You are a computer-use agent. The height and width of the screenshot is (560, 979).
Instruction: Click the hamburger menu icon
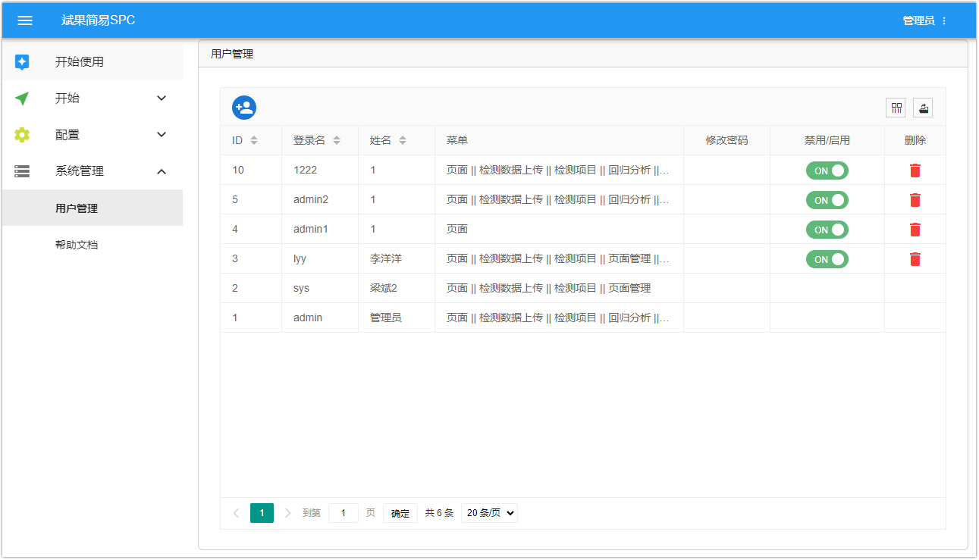click(x=25, y=20)
